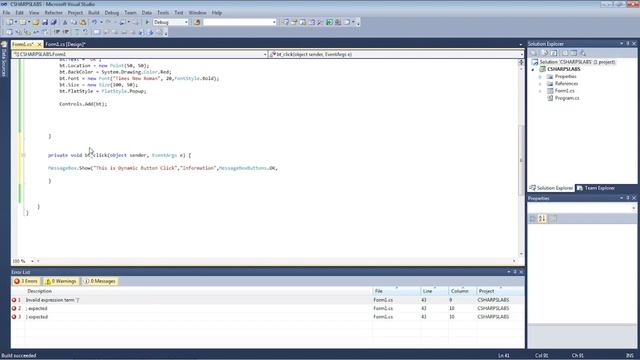Toggle the 3 Errors filter button
Screen dimensions: 640x360
(26, 281)
